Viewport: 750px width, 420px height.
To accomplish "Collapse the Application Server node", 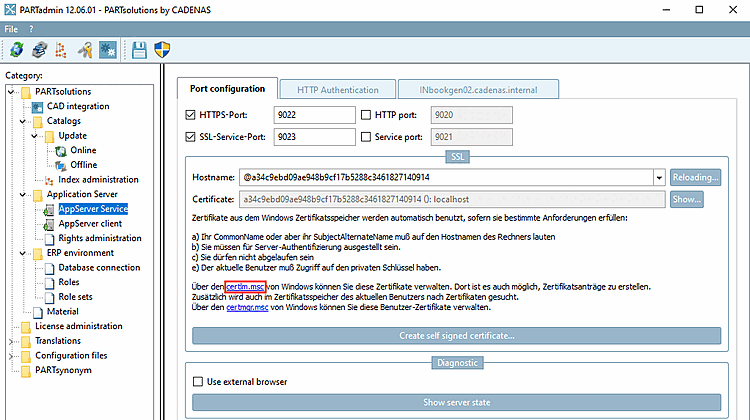I will (x=22, y=194).
